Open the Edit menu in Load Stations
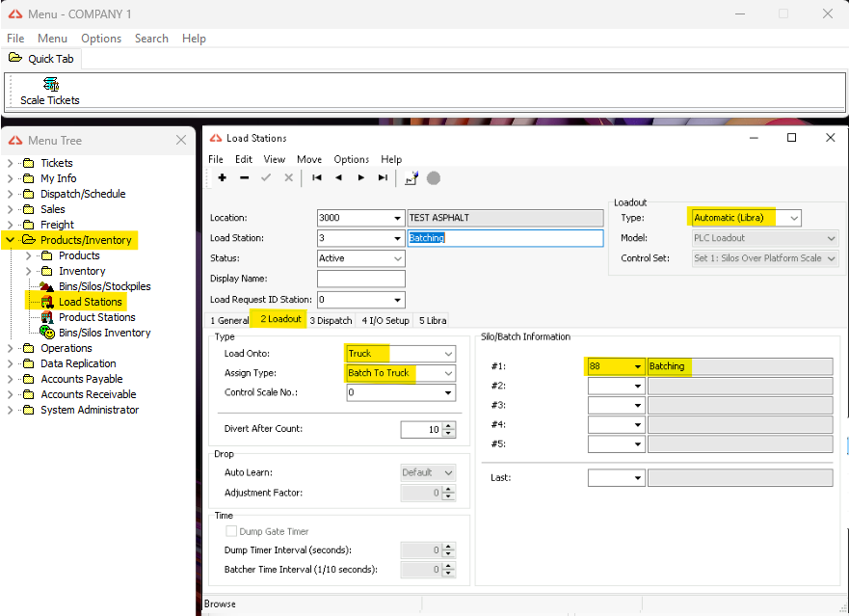The height and width of the screenshot is (616, 849). (x=244, y=159)
